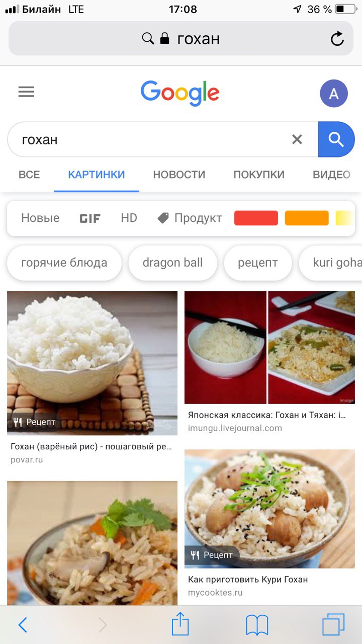Viewport: 362px width, 644px height.
Task: Select the горячие блюда suggestion chip
Action: [x=64, y=263]
